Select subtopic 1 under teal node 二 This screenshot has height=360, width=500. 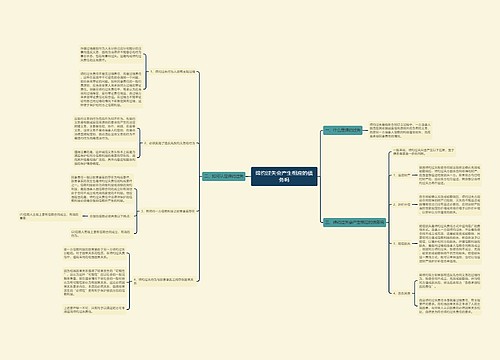click(402, 175)
